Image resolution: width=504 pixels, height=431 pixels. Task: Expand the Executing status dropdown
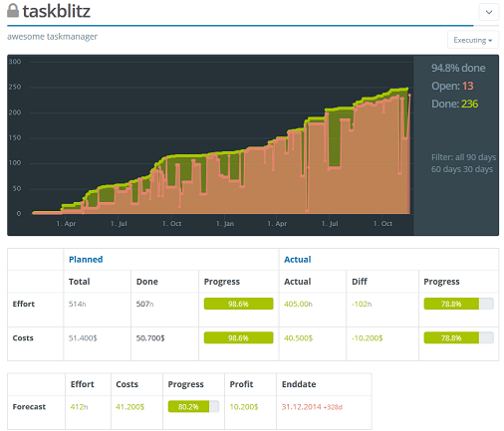pyautogui.click(x=473, y=40)
